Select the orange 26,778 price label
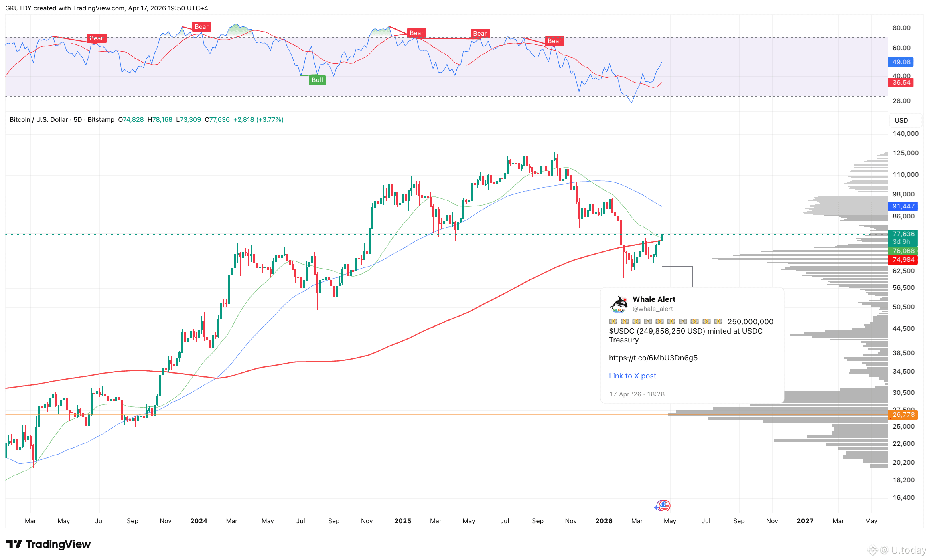 pos(903,415)
